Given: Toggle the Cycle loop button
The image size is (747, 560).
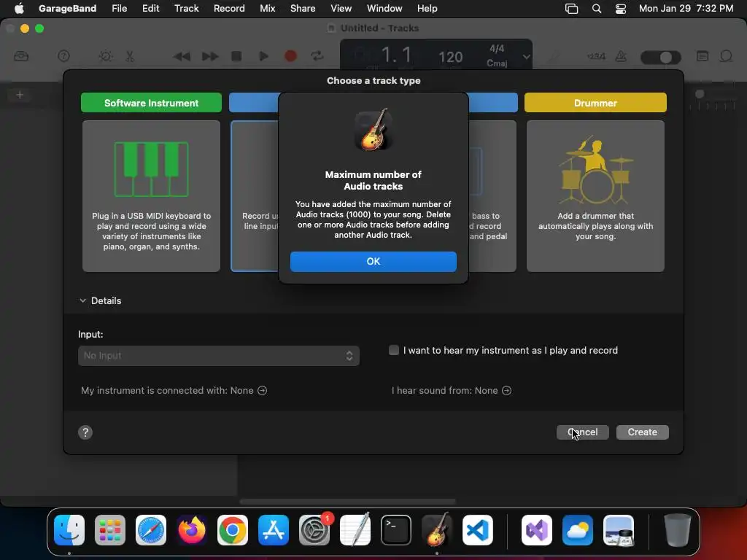Looking at the screenshot, I should point(317,56).
